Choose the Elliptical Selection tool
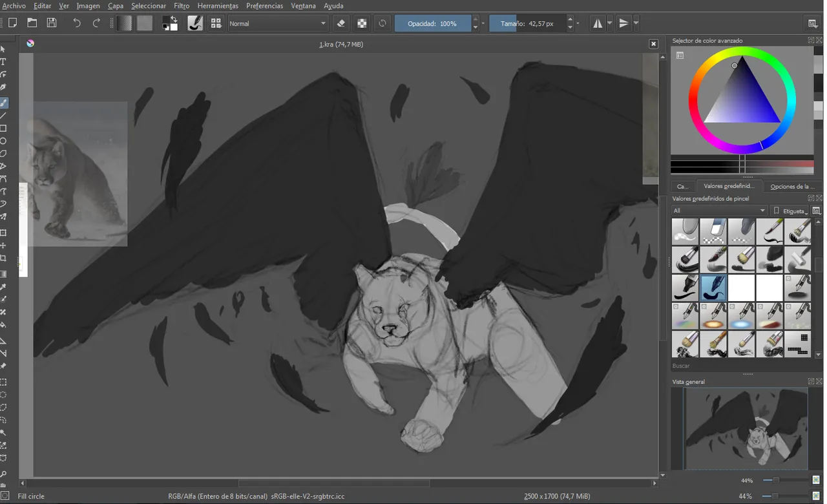This screenshot has width=827, height=504. click(3, 395)
